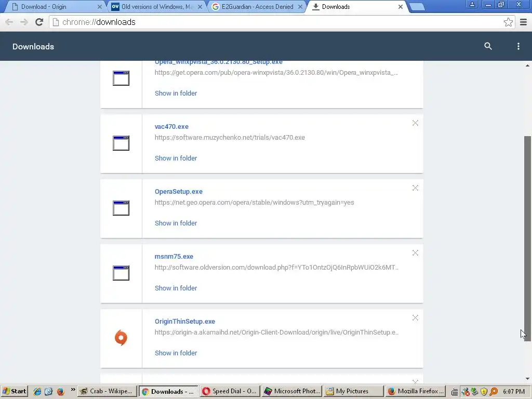Open the three-dot More actions menu

(518, 46)
